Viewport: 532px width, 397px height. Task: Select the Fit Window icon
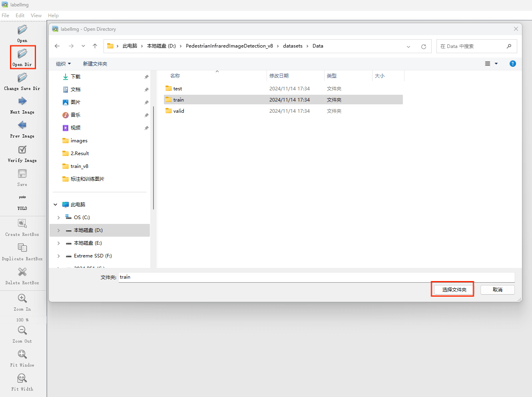[x=22, y=355]
